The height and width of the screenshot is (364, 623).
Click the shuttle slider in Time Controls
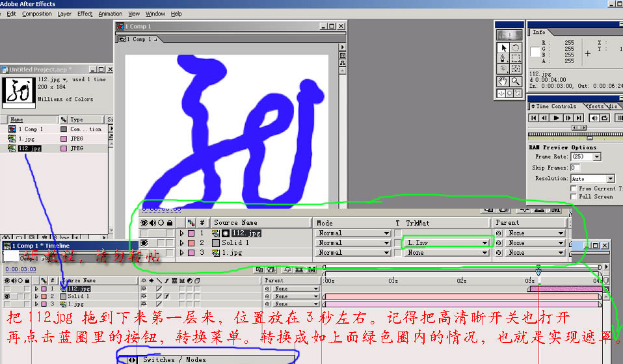[x=579, y=127]
